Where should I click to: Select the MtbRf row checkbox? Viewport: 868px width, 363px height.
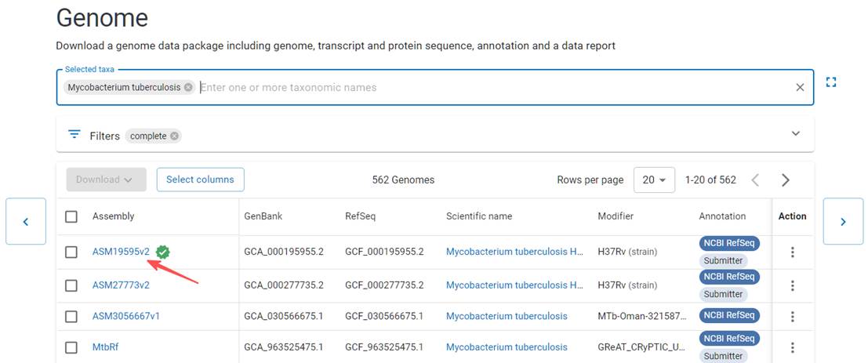71,347
